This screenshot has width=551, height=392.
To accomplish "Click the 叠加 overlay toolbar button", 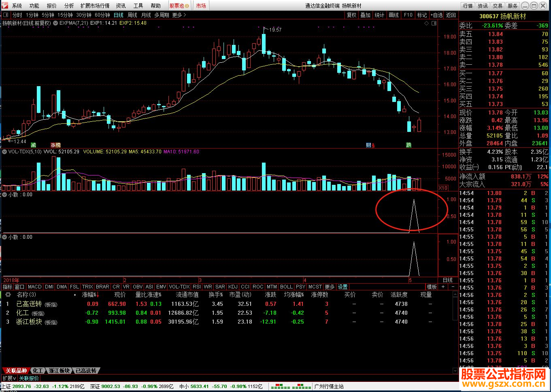I will tap(366, 15).
